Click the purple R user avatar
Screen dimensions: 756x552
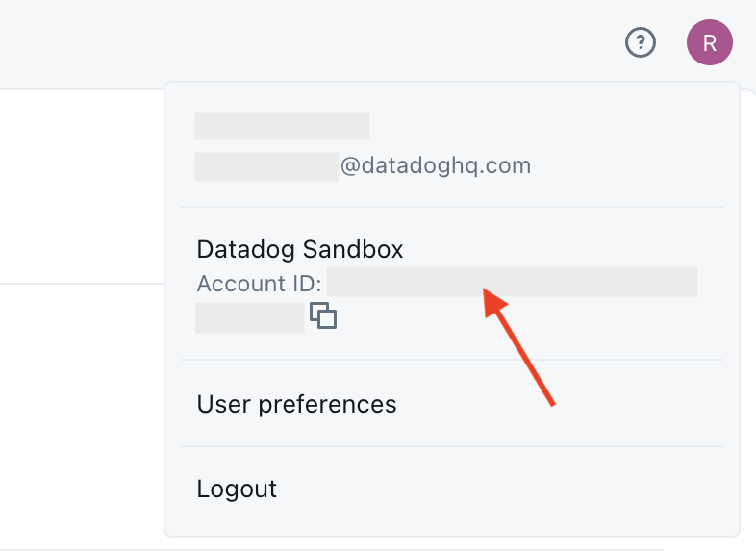tap(710, 42)
